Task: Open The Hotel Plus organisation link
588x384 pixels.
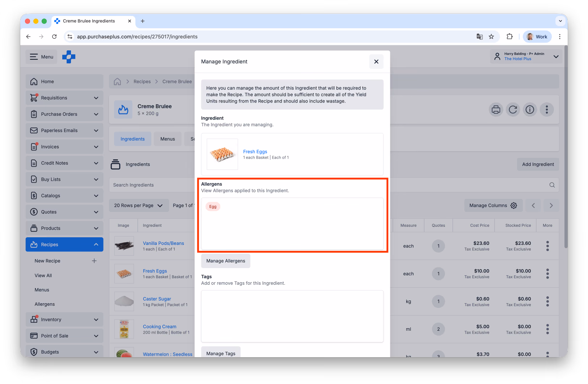Action: click(518, 59)
